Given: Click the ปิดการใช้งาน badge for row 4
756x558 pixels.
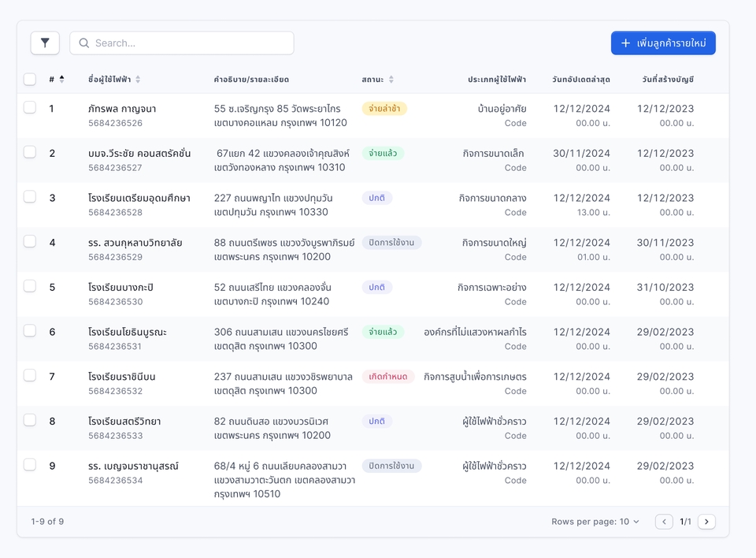Looking at the screenshot, I should (x=391, y=243).
